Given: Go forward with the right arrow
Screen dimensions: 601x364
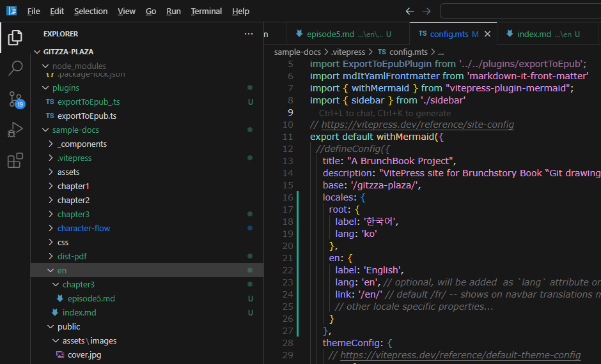Looking at the screenshot, I should pyautogui.click(x=426, y=11).
